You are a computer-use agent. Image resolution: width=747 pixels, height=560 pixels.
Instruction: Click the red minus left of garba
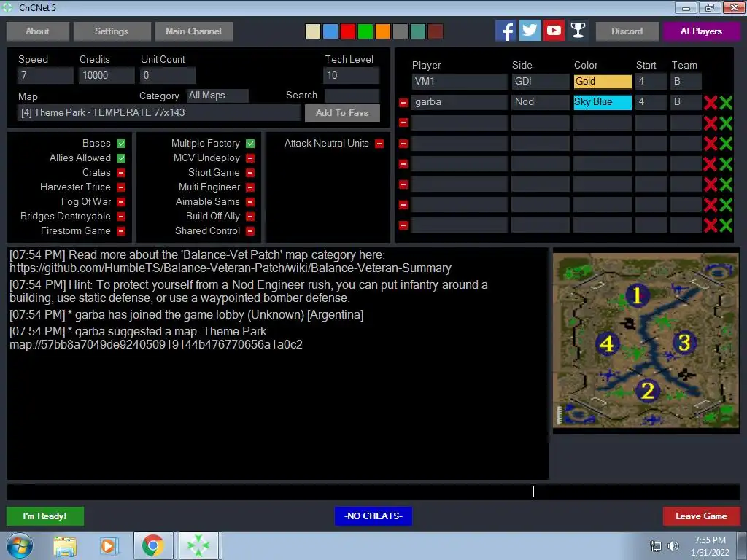(403, 102)
